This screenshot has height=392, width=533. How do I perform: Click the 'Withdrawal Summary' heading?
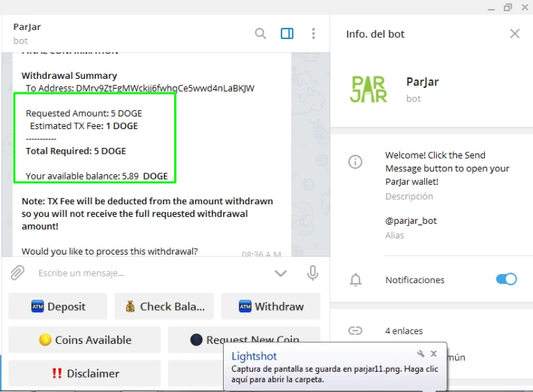coord(69,76)
